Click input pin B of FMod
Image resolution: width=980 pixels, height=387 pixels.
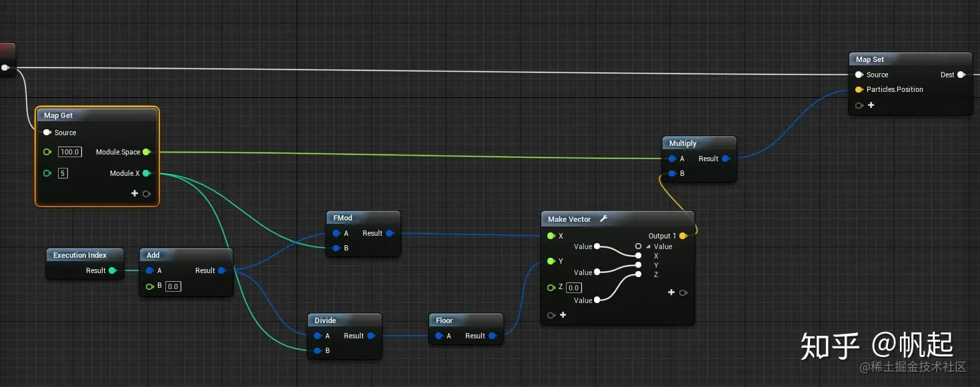point(336,248)
